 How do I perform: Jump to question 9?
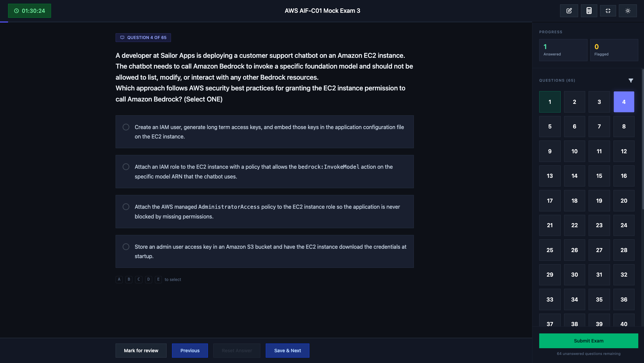[550, 151]
